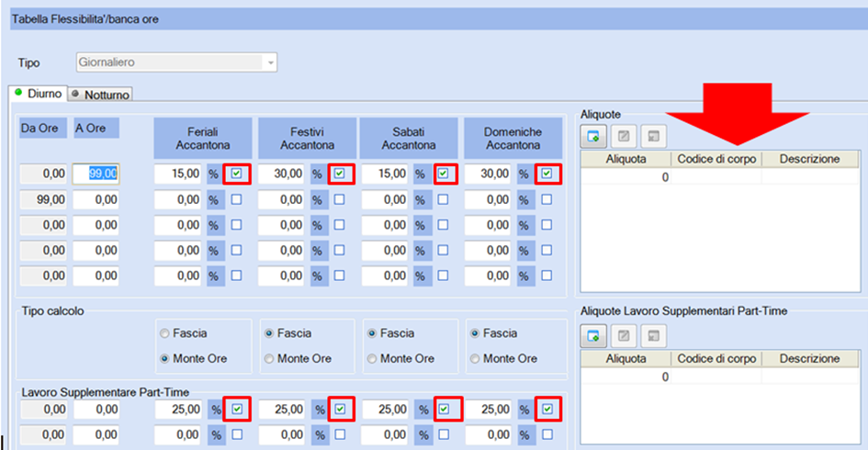Click the Tabella Flessibilita'/banca ore title

[x=85, y=19]
